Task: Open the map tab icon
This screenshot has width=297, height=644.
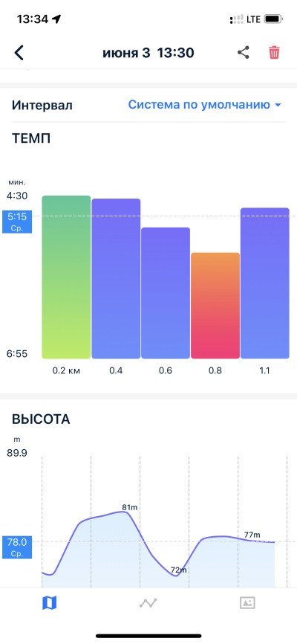Action: pos(50,603)
